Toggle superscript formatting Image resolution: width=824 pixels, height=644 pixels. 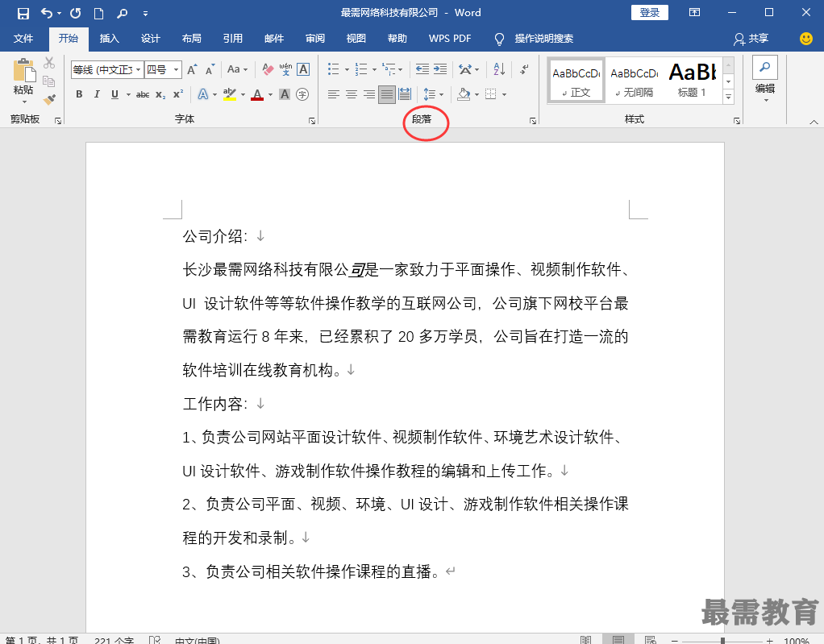178,94
